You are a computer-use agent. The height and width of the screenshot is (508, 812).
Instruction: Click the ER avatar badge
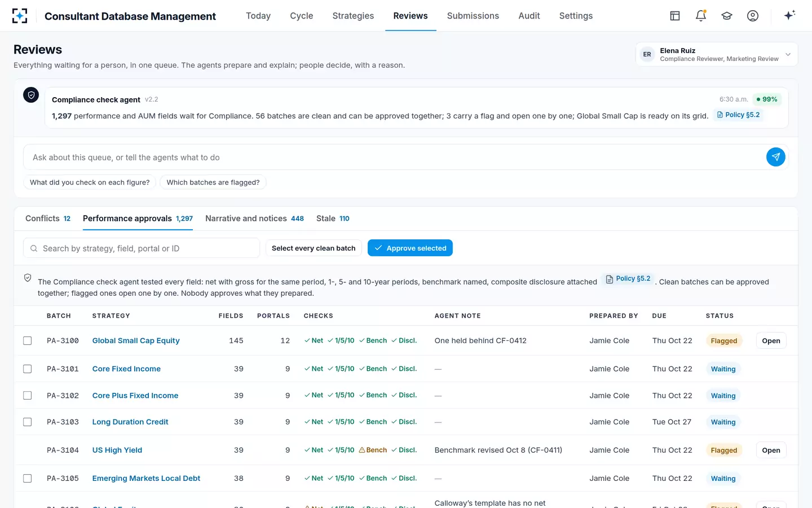[647, 54]
